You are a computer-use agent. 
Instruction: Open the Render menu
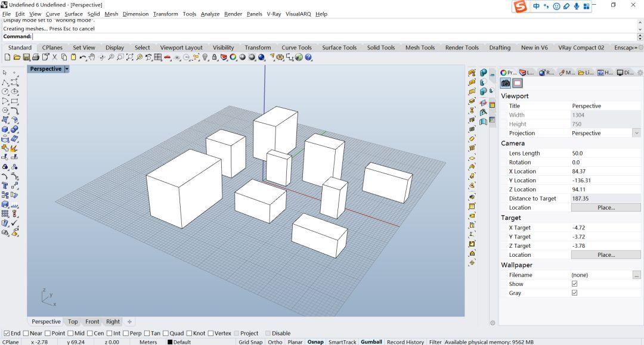click(x=233, y=14)
